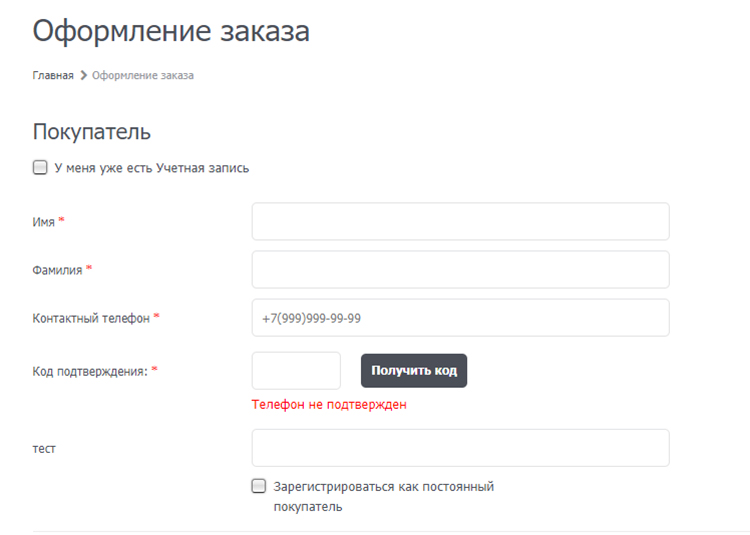Click into the Контактный телефон phone field
Screen dimensions: 750x535
[x=460, y=318]
